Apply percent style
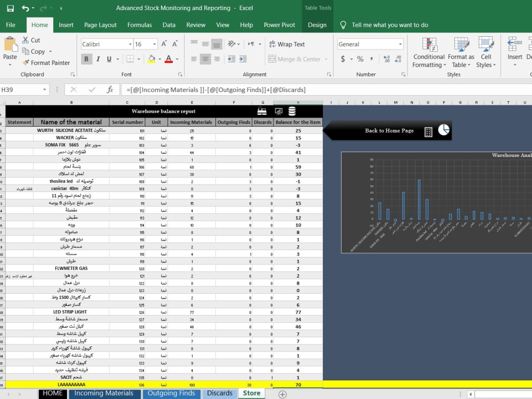532x399 pixels. point(360,59)
